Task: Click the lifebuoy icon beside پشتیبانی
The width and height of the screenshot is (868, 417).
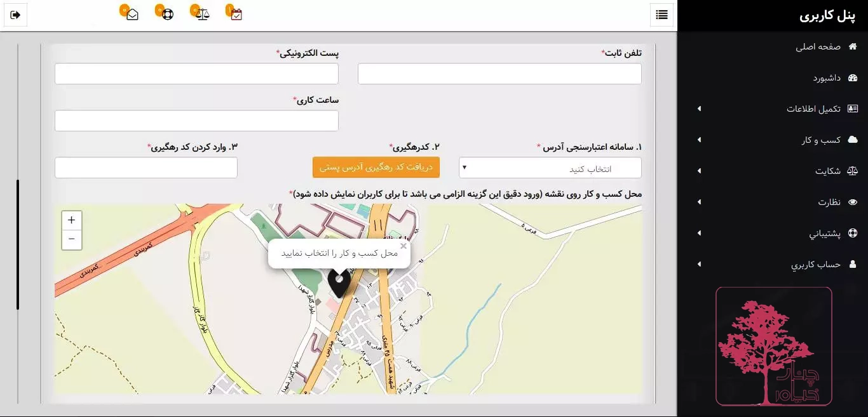Action: pyautogui.click(x=853, y=233)
